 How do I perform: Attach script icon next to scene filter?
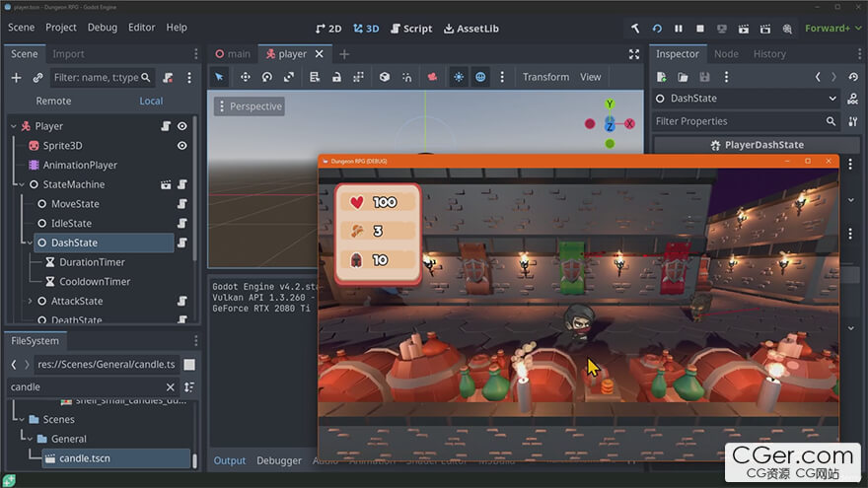pyautogui.click(x=168, y=78)
